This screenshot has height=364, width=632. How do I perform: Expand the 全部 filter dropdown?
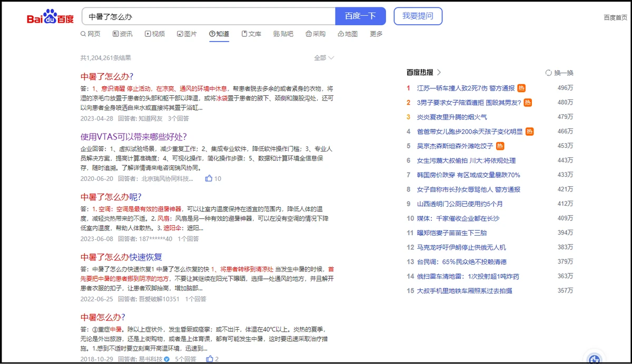(x=324, y=58)
